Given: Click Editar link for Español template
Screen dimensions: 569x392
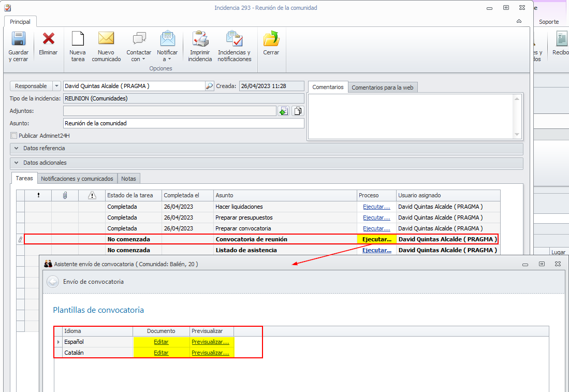Looking at the screenshot, I should 161,342.
